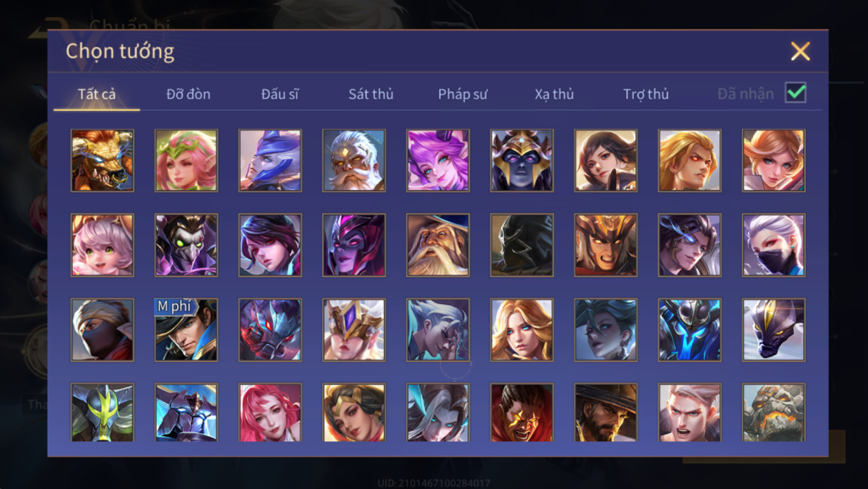The image size is (868, 489).
Task: Select the bearded cowboy hat hero portrait
Action: [x=606, y=413]
